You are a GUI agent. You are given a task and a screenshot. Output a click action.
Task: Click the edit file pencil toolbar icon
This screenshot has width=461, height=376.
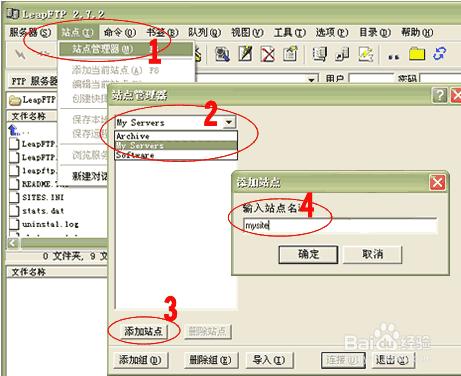pos(245,54)
